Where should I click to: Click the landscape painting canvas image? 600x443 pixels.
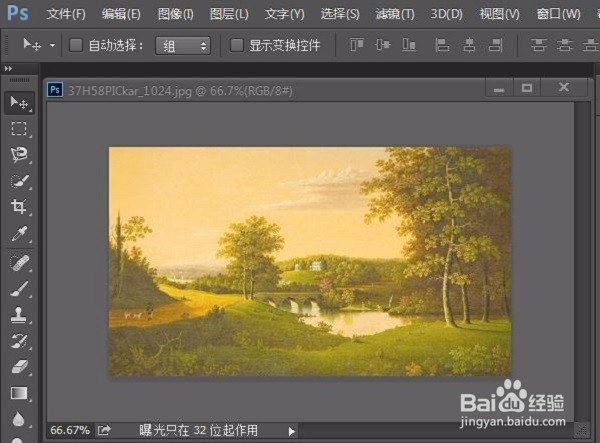click(310, 261)
